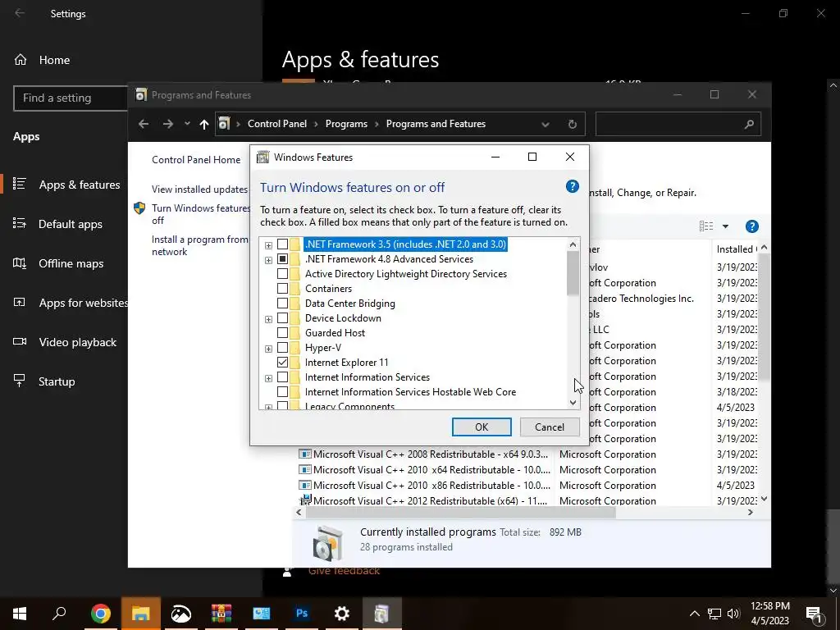
Task: Show hidden system tray icons
Action: [x=694, y=614]
